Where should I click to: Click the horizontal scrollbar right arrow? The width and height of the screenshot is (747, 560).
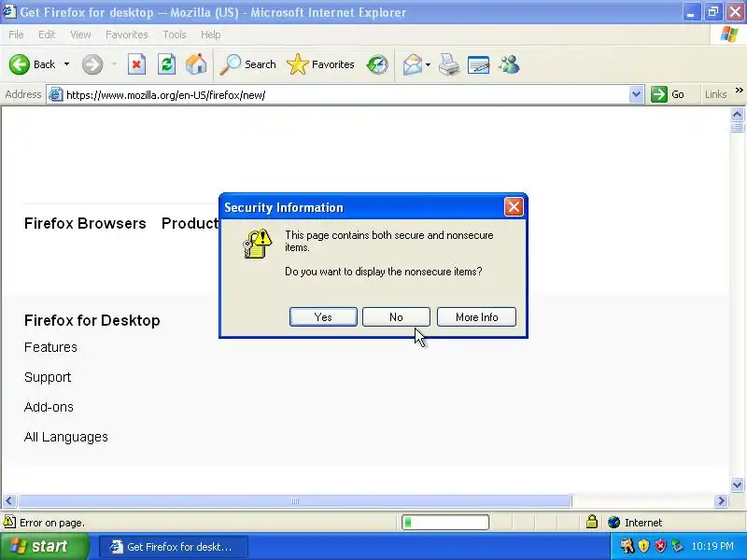721,501
